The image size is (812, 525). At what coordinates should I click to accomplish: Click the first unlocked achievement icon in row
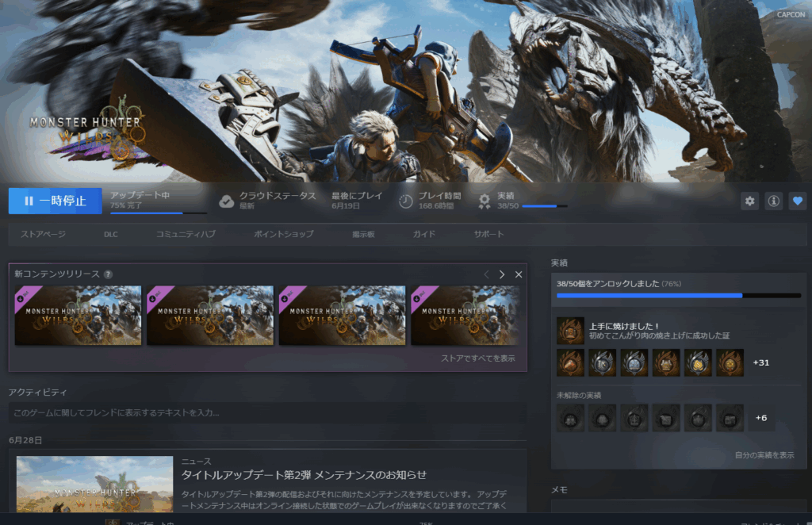point(570,362)
